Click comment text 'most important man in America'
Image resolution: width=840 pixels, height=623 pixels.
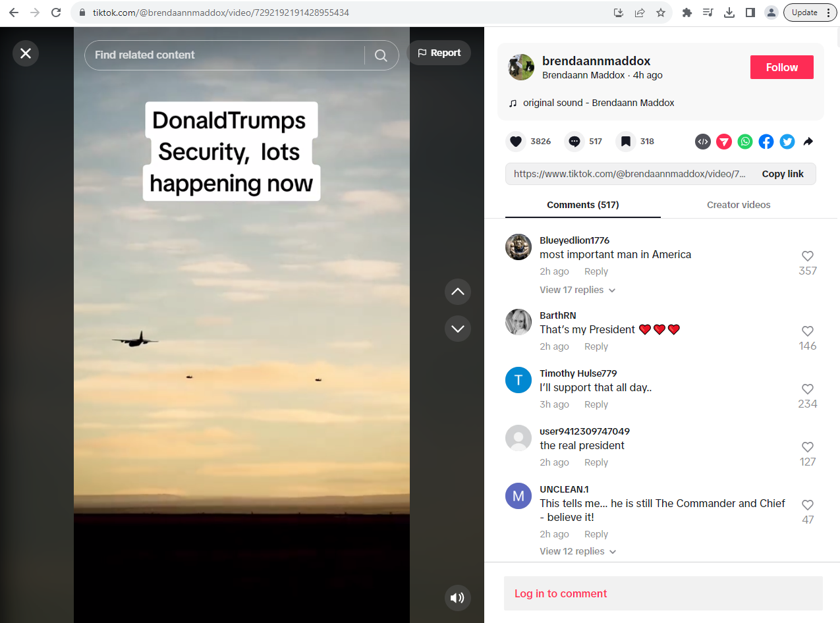coord(615,255)
